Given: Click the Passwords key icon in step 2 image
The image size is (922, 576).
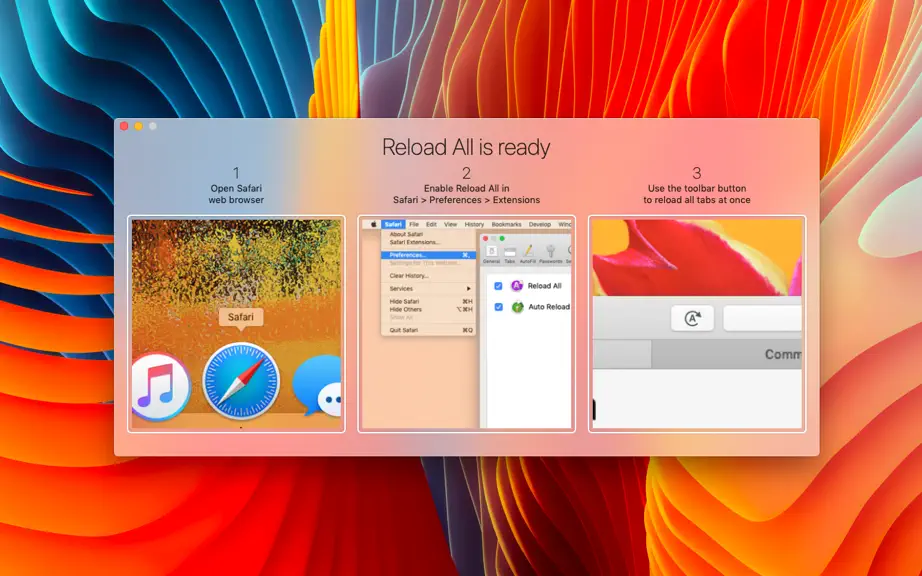Looking at the screenshot, I should 550,253.
